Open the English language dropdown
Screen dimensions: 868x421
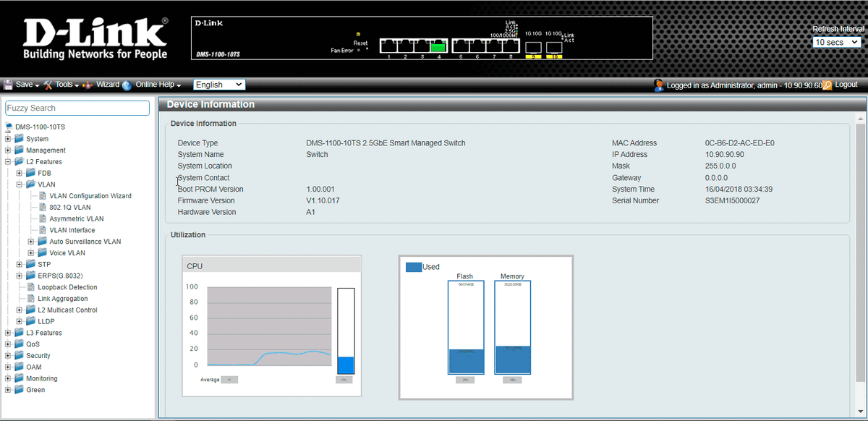pos(219,85)
